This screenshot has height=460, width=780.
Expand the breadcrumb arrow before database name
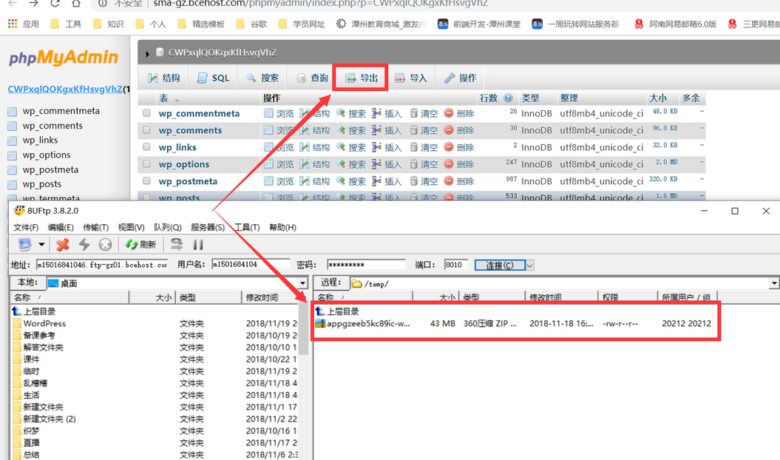pos(147,53)
